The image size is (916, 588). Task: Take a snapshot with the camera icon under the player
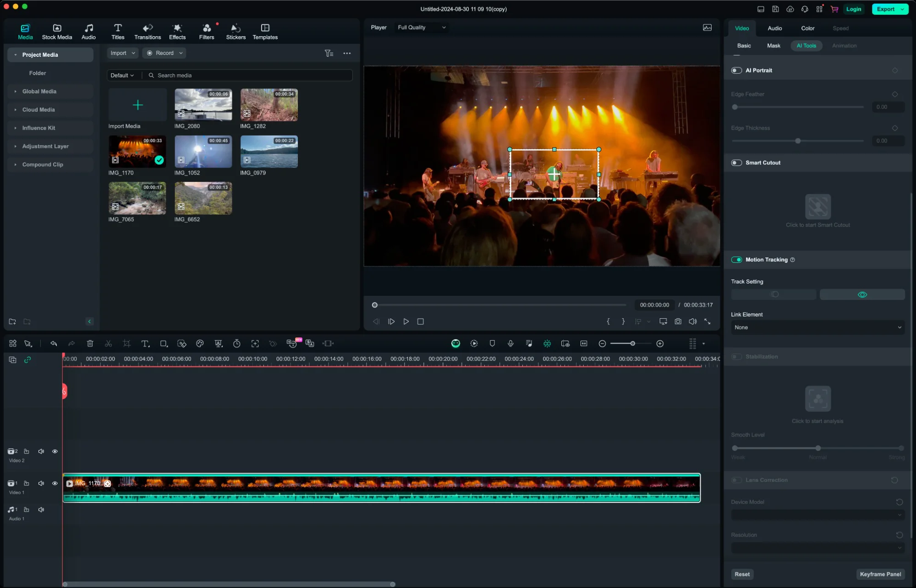(678, 321)
